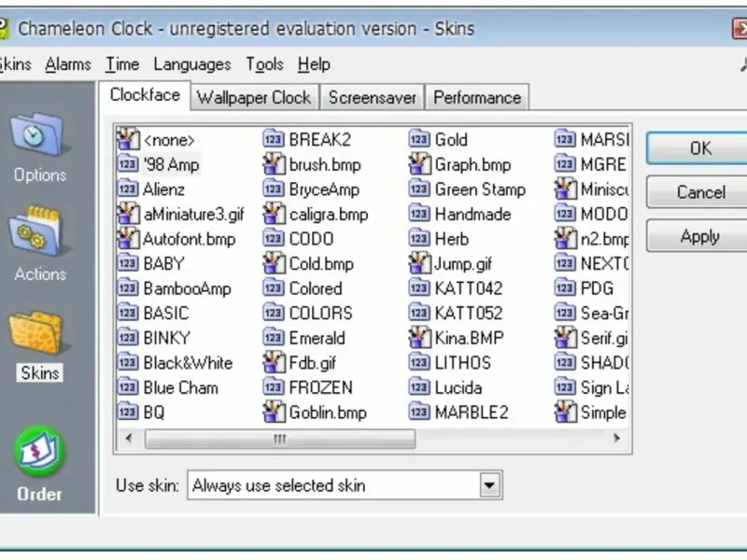Select the KATT042 skin name

tap(469, 288)
